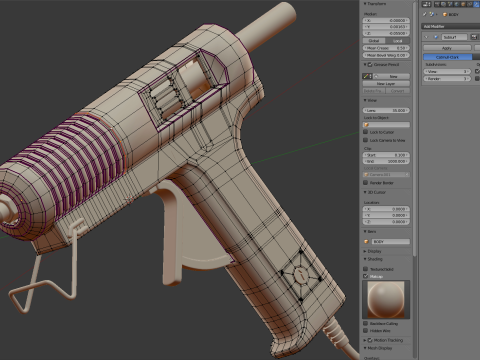Toggle Subsurf modifier render visibility icon
480x360 pixels.
pyautogui.click(x=474, y=37)
